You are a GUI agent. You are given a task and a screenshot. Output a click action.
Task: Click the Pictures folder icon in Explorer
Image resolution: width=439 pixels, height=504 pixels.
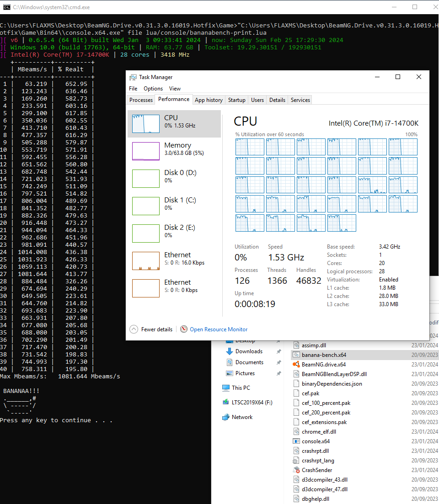point(229,373)
